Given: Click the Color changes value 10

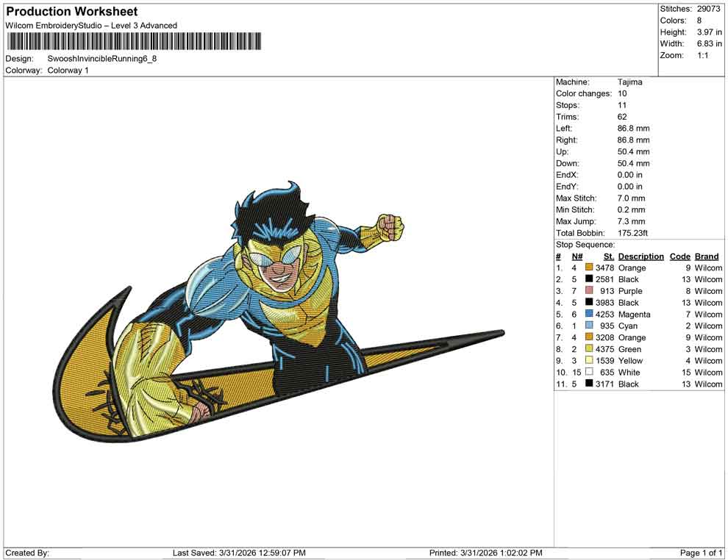Looking at the screenshot, I should [622, 94].
